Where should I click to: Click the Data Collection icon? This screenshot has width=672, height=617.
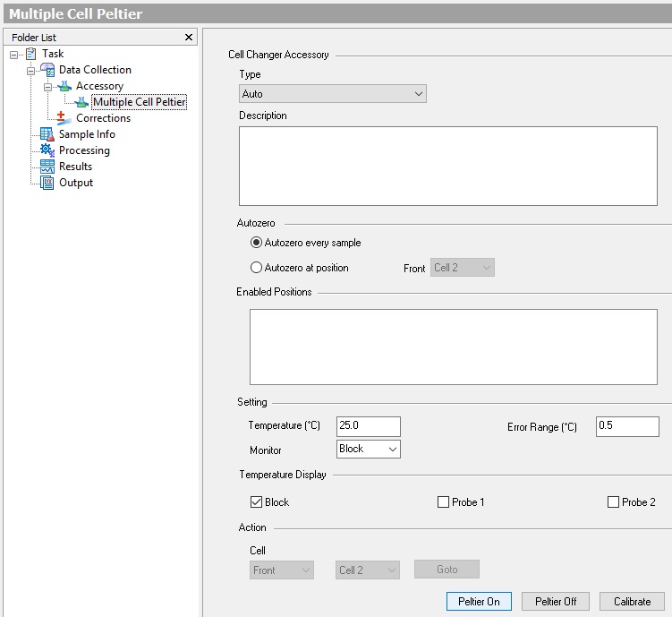[48, 70]
